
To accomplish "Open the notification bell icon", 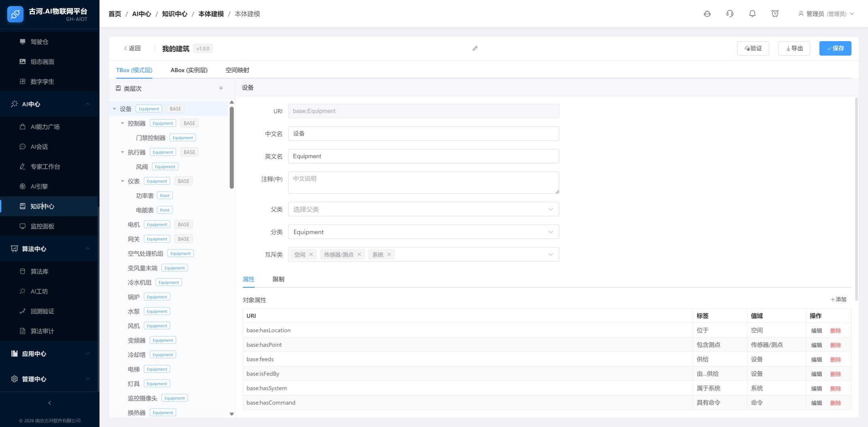I will tap(752, 14).
